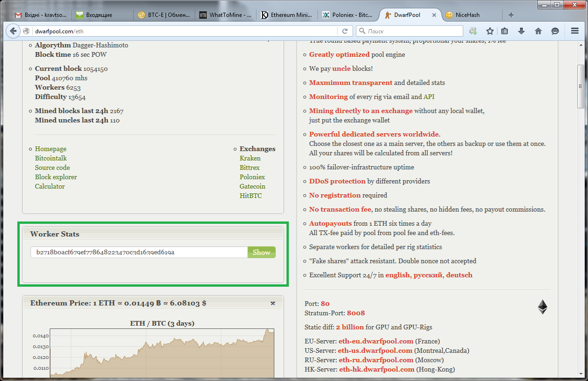Go to the browser home page icon
The width and height of the screenshot is (588, 381).
(x=538, y=31)
